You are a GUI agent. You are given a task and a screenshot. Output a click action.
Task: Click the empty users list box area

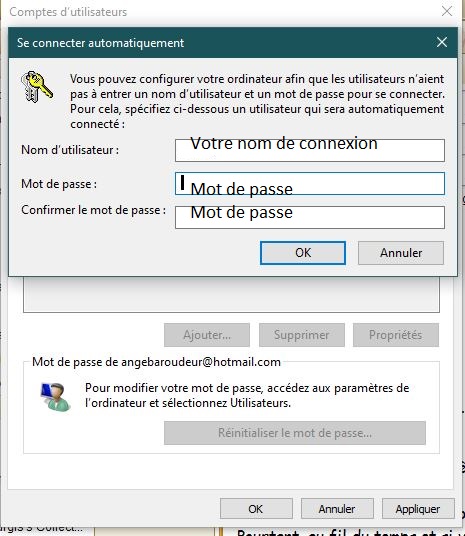coord(231,294)
